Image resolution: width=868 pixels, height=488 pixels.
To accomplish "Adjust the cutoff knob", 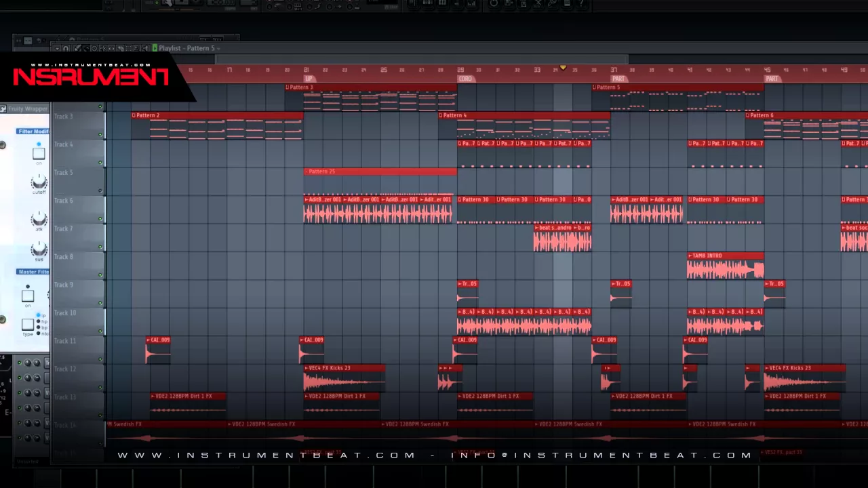I will tap(39, 182).
